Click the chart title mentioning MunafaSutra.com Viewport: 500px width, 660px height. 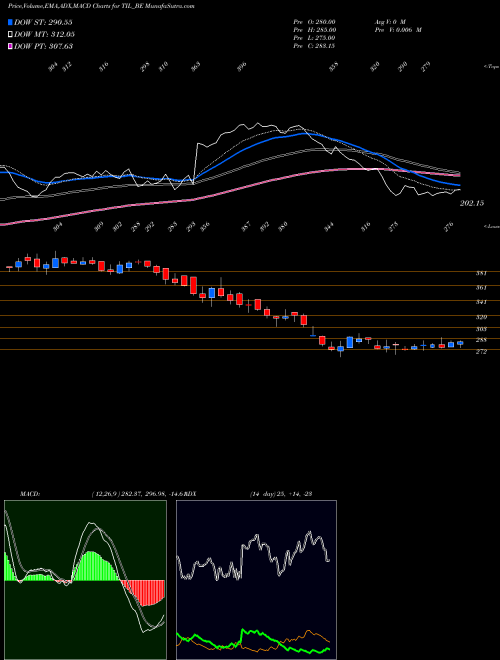coord(101,6)
